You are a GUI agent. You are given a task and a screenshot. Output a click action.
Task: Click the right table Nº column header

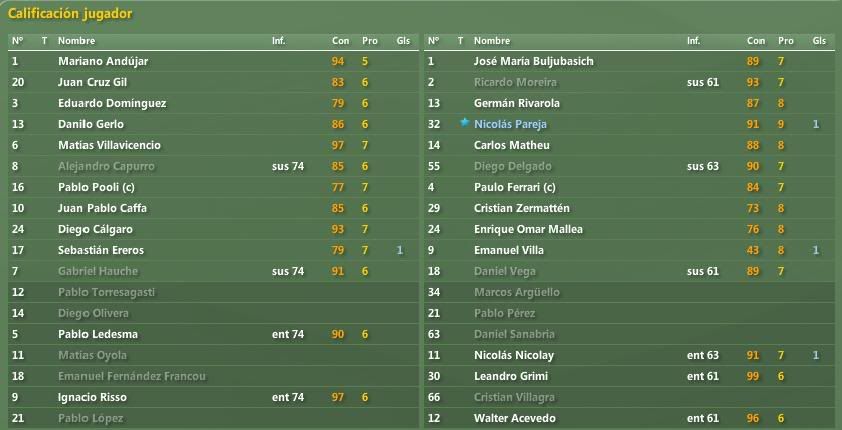point(433,41)
